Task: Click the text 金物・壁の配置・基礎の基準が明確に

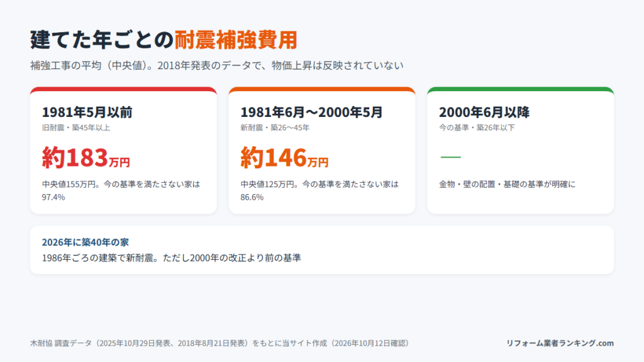Action: (x=508, y=184)
